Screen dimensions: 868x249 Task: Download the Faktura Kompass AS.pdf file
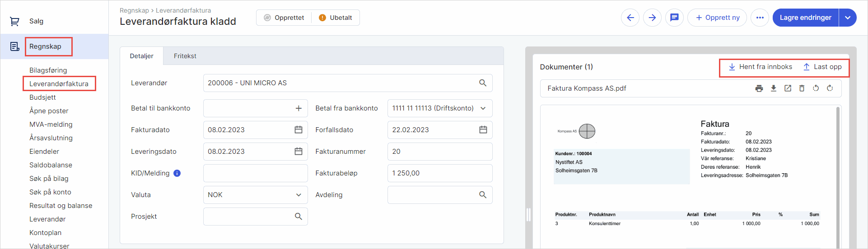(774, 88)
